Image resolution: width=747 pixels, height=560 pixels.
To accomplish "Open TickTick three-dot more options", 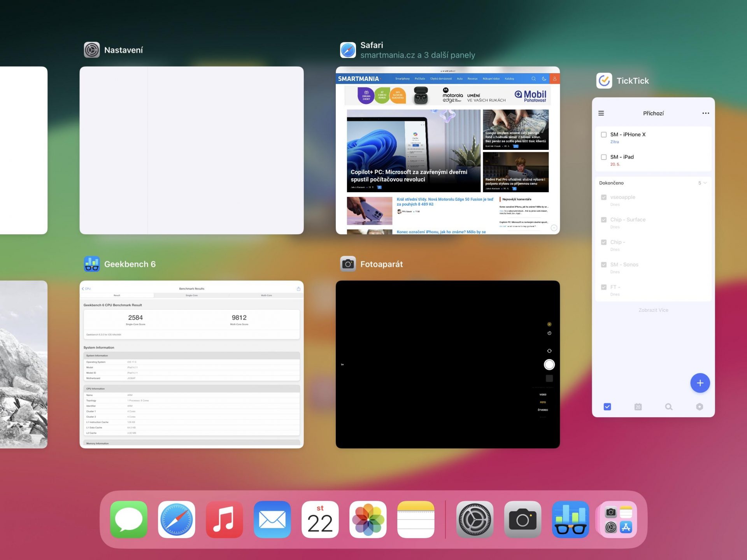I will pos(705,113).
